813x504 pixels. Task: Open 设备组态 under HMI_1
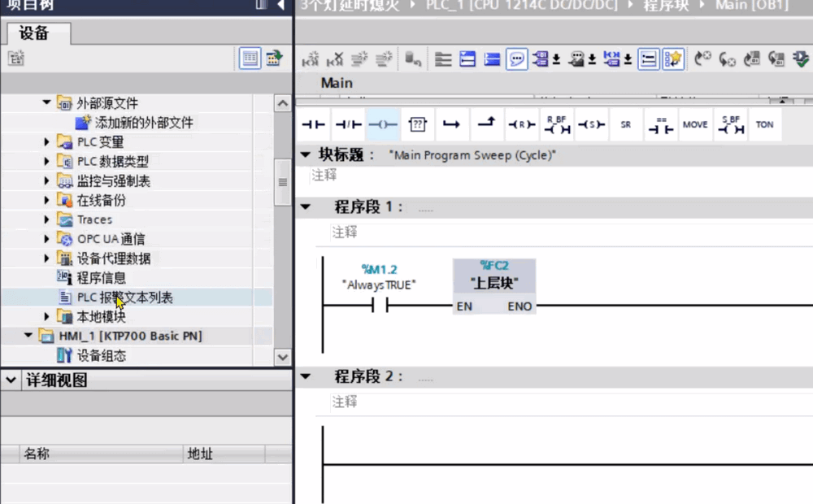pyautogui.click(x=102, y=356)
